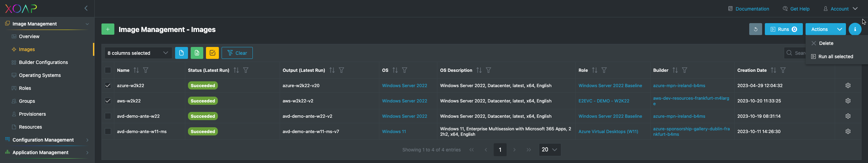
Task: Toggle the select-all header checkbox
Action: click(108, 70)
